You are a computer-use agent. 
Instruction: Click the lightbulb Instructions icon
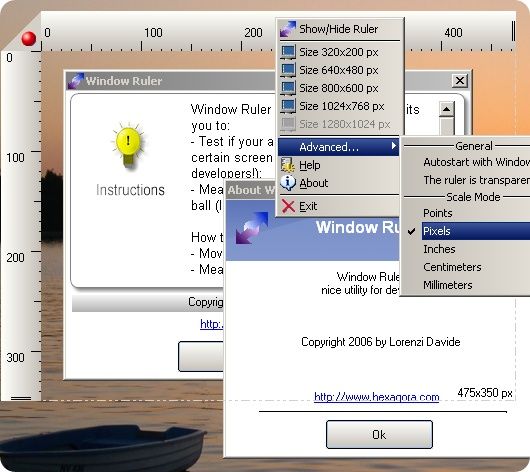click(x=128, y=145)
